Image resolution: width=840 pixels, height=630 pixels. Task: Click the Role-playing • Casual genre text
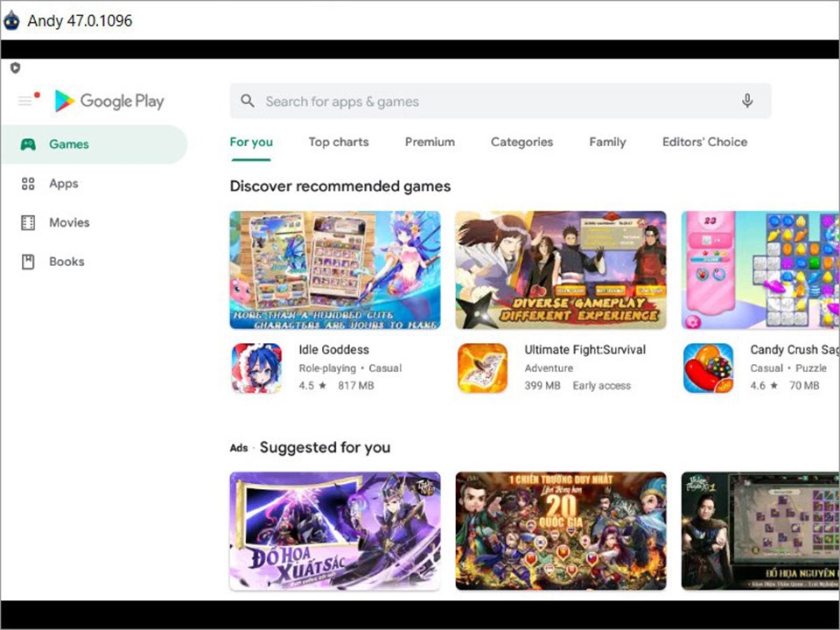pos(350,368)
